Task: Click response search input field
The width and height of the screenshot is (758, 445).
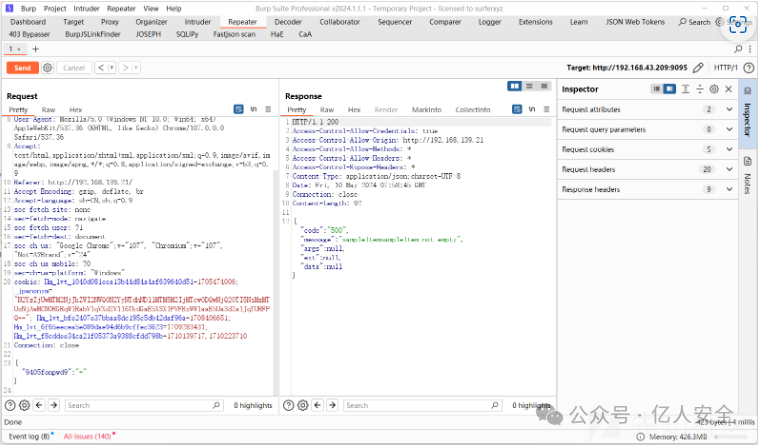Action: pyautogui.click(x=422, y=405)
